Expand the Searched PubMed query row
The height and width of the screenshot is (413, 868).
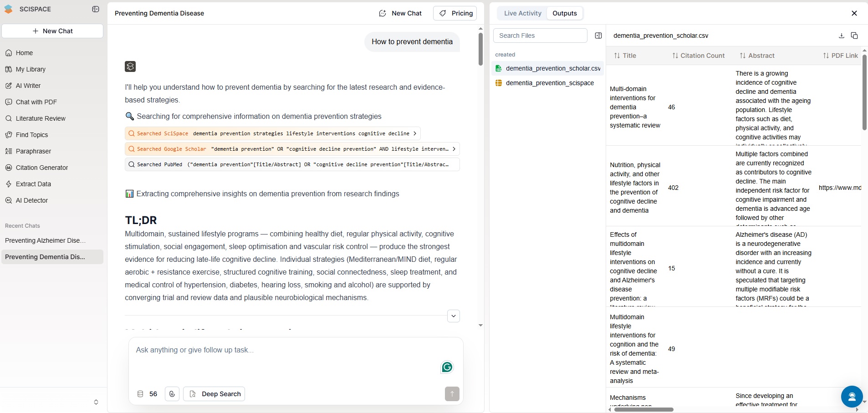(292, 164)
